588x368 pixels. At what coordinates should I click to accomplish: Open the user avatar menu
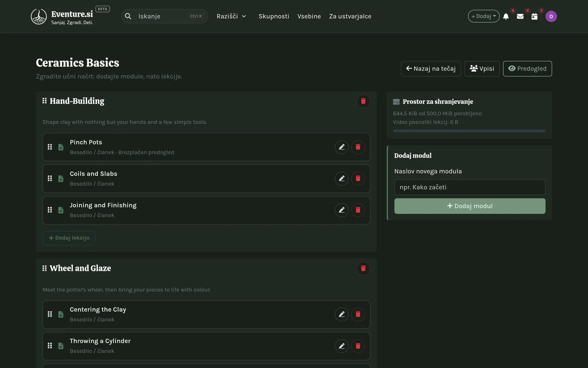551,16
